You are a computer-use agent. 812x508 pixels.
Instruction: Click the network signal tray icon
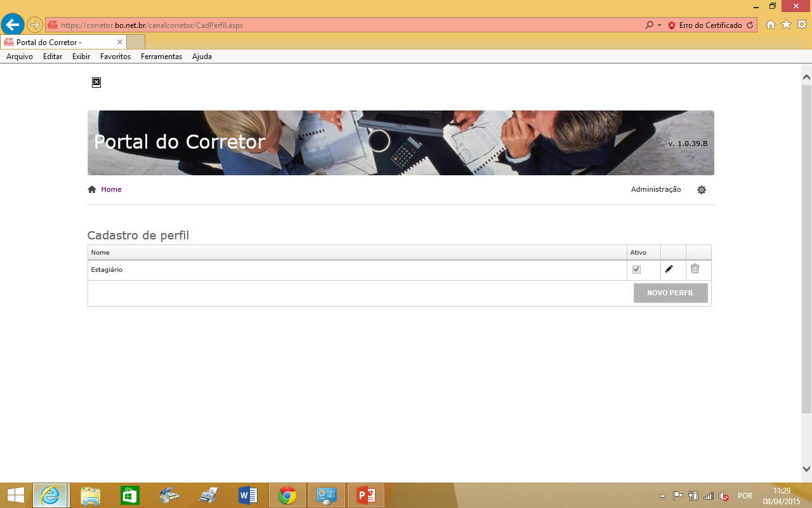709,496
